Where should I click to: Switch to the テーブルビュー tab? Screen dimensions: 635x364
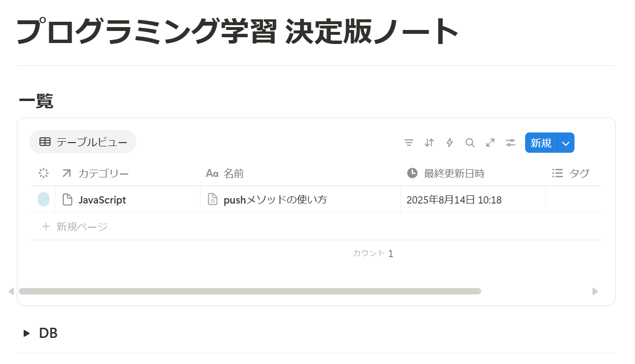(x=83, y=142)
